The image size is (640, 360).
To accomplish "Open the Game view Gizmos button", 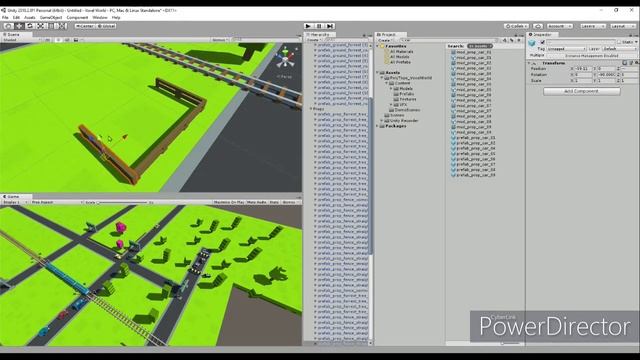I will pyautogui.click(x=290, y=202).
